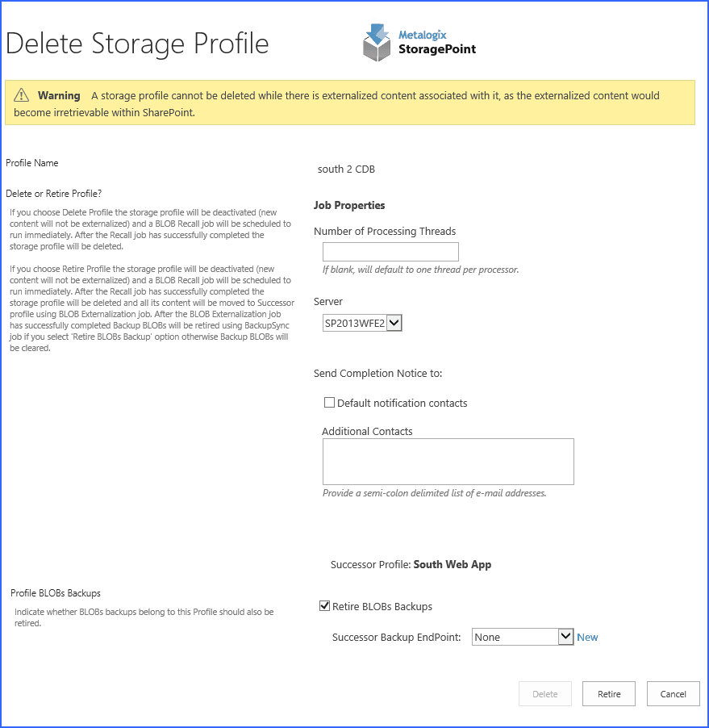Focus the Number of Processing Threads field
Viewport: 709px width, 728px height.
click(390, 251)
